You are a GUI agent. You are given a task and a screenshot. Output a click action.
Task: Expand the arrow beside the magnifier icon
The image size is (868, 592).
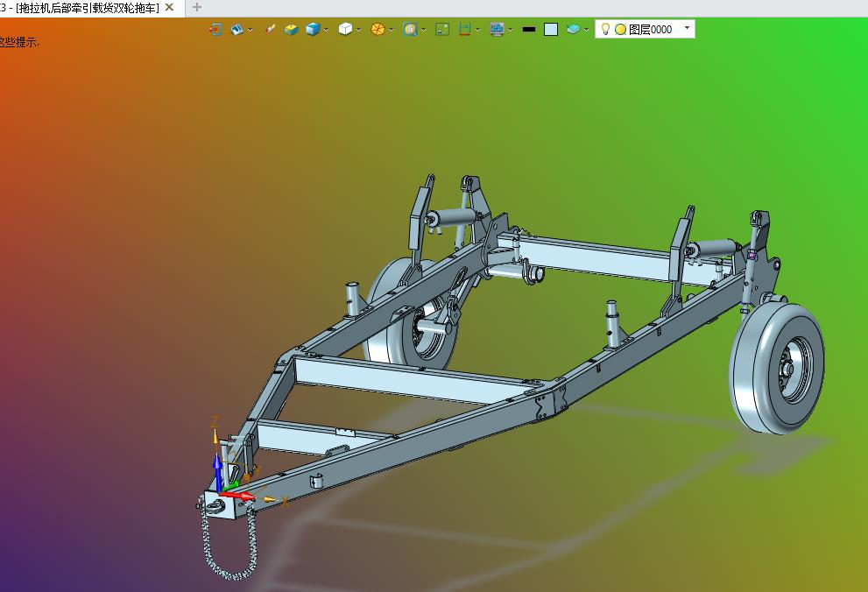point(424,29)
